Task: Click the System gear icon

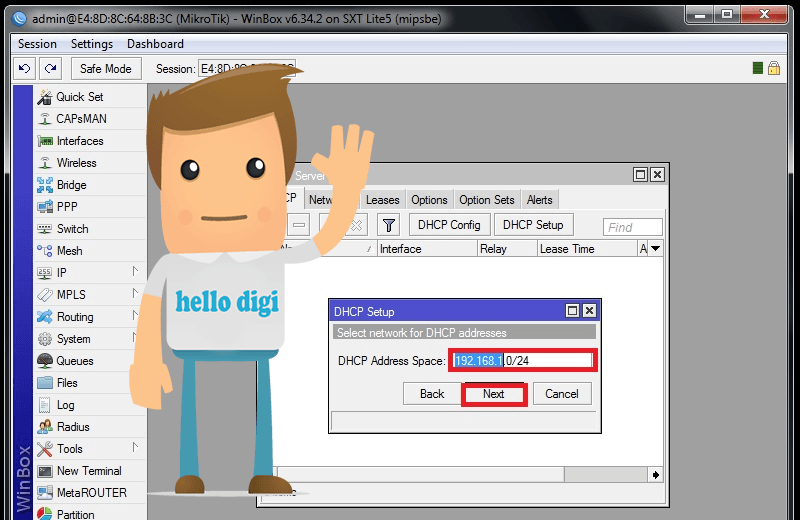Action: [x=45, y=338]
